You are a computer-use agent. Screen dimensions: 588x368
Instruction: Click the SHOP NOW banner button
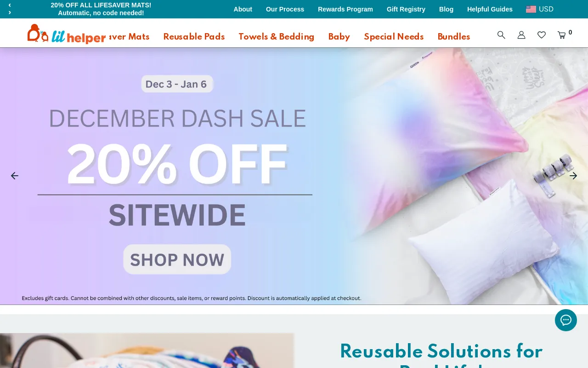pyautogui.click(x=177, y=259)
